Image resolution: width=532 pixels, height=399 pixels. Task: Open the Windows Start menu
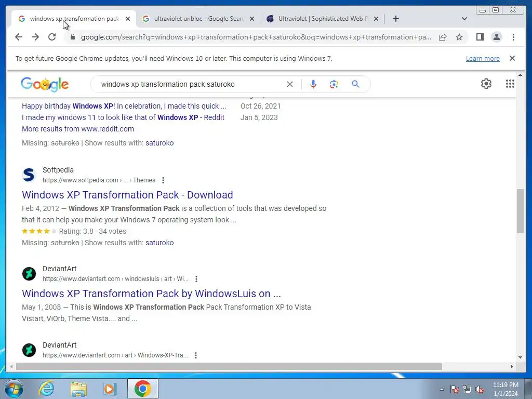(14, 389)
